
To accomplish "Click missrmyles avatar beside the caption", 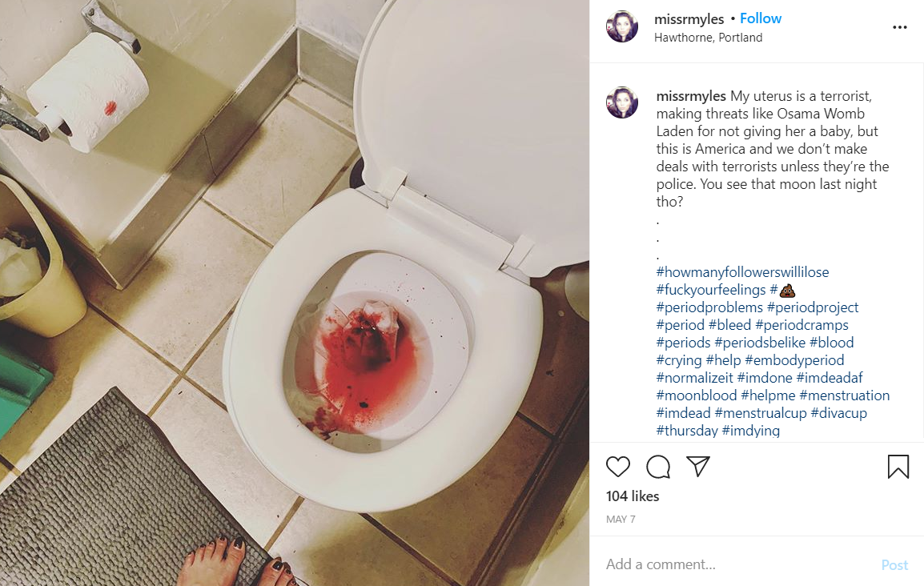I will (622, 102).
